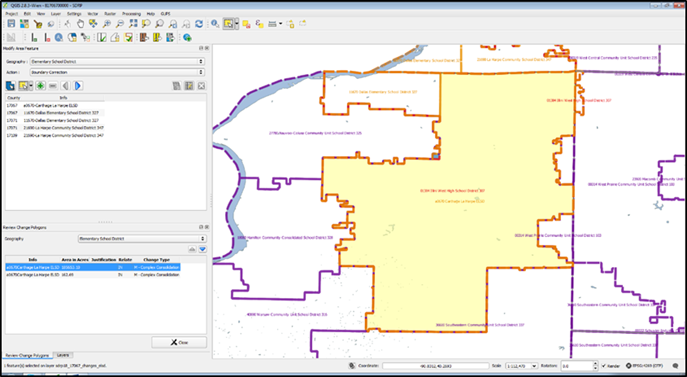Click the Coordinate input field
The width and height of the screenshot is (687, 377).
point(436,366)
